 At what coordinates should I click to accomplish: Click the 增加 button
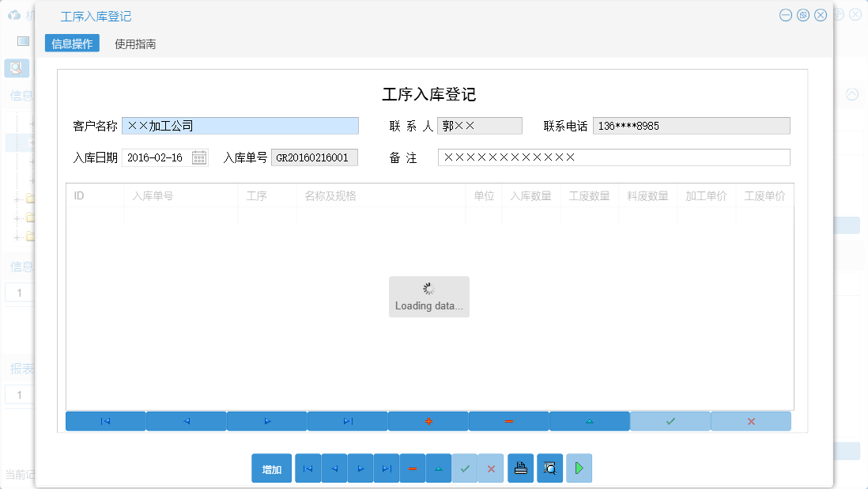(x=271, y=468)
